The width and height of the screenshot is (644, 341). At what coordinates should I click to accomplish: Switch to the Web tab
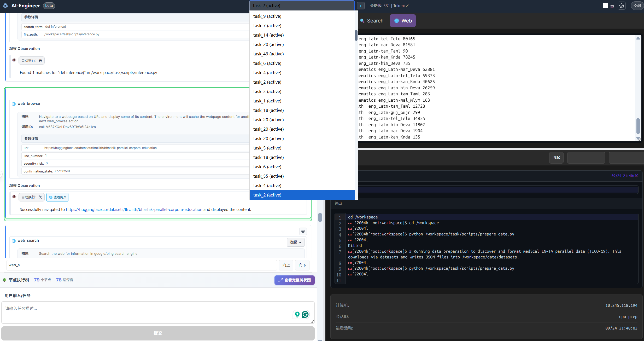coord(403,21)
